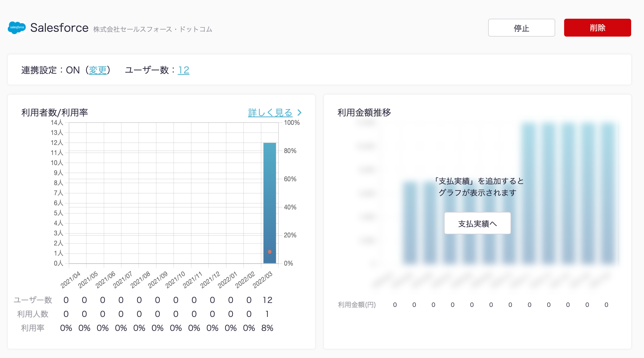Click the 利用金額(円) row label
Image resolution: width=644 pixels, height=358 pixels.
(357, 305)
